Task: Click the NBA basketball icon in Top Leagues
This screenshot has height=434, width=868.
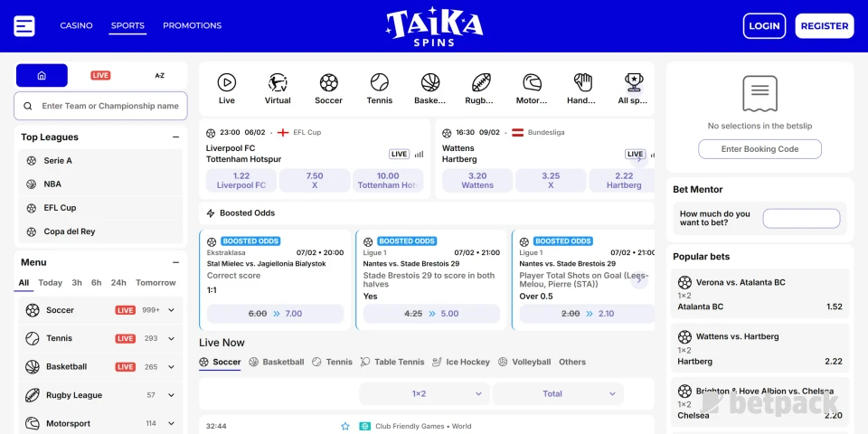Action: point(32,184)
